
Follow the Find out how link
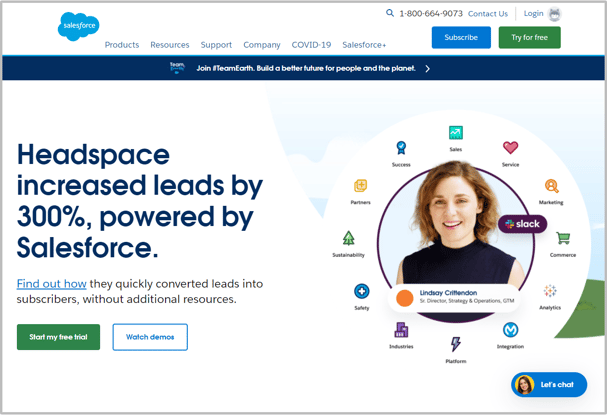coord(51,284)
